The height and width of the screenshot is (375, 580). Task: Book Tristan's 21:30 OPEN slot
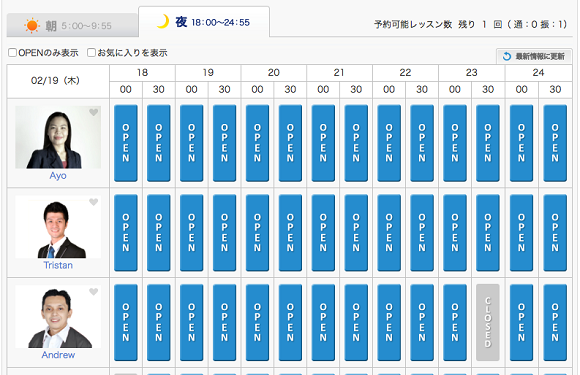(356, 233)
